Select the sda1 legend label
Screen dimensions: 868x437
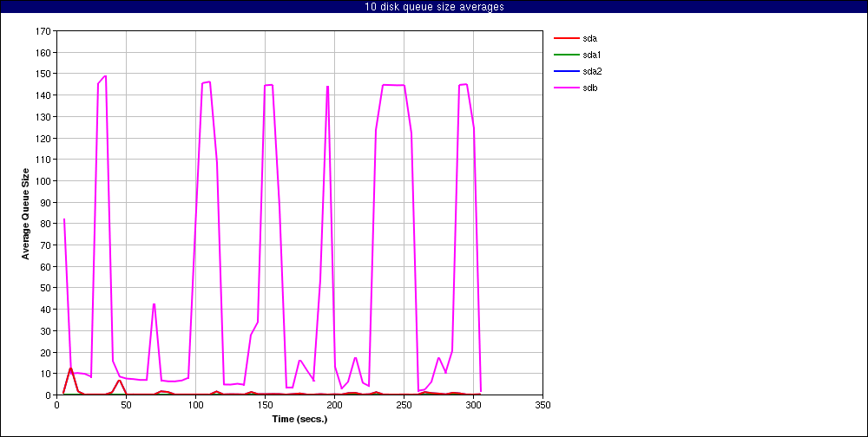point(592,55)
